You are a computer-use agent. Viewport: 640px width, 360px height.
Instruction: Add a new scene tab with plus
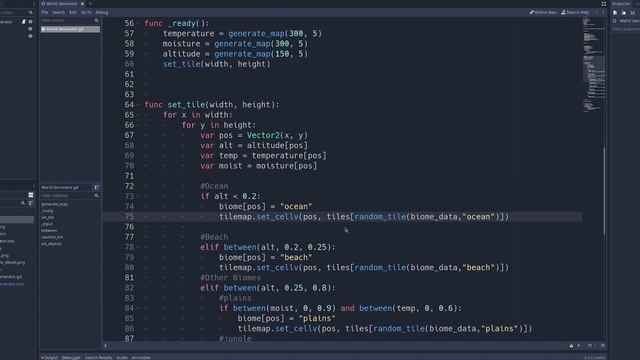tap(90, 4)
